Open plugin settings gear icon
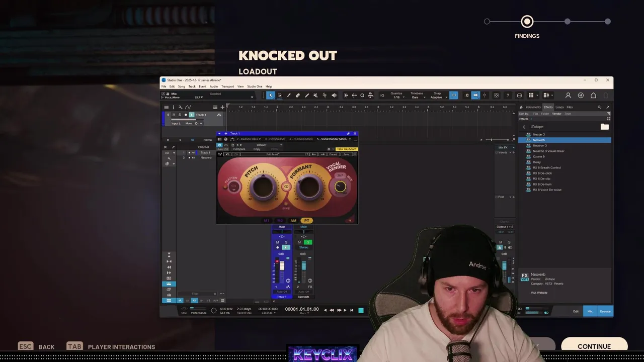 coord(329,149)
